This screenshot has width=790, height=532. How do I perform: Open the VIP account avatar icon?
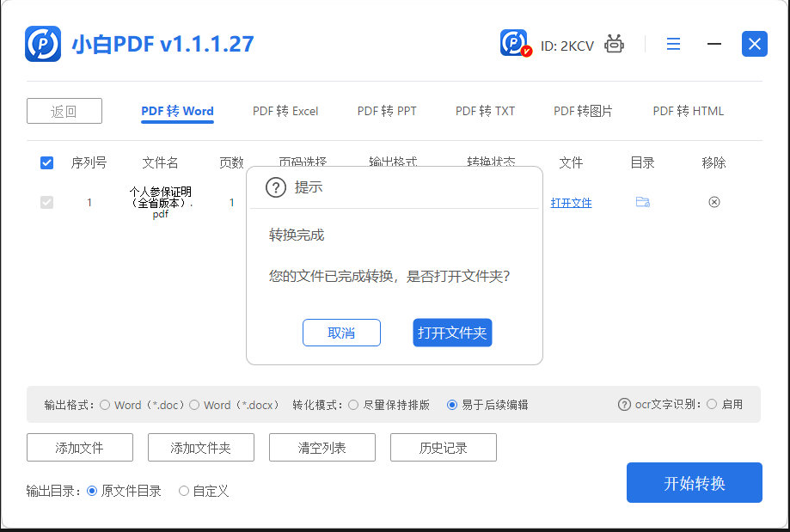[x=515, y=43]
